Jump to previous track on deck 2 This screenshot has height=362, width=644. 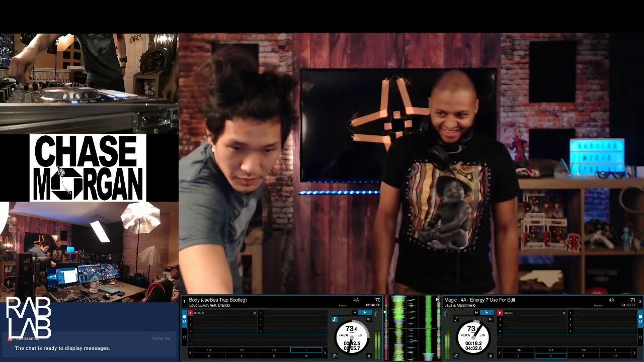point(476,312)
